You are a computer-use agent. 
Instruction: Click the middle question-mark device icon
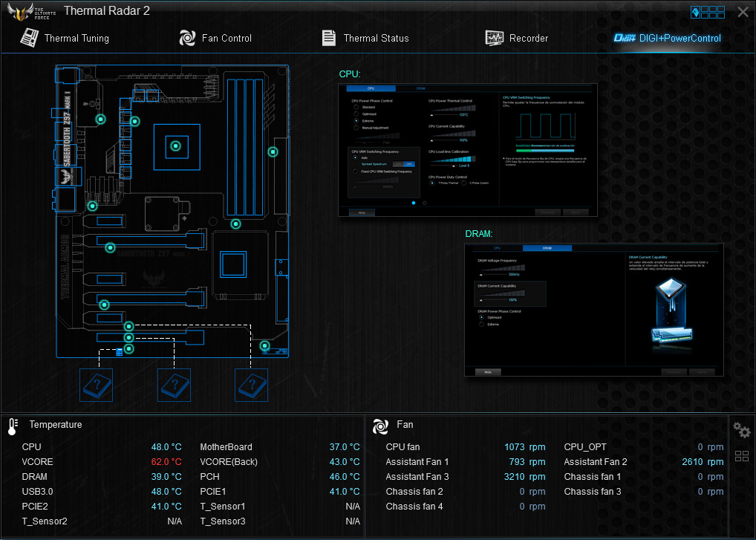click(174, 386)
